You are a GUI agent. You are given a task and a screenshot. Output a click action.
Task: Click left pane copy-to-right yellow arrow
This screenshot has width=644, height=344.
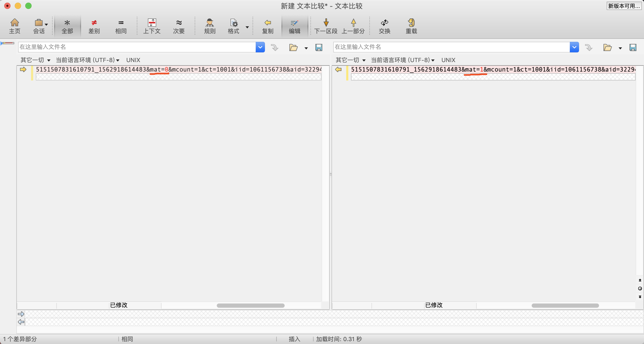pos(23,69)
